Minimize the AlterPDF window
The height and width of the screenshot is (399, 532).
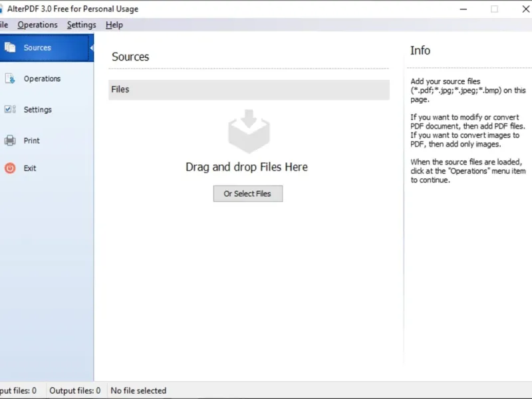464,9
